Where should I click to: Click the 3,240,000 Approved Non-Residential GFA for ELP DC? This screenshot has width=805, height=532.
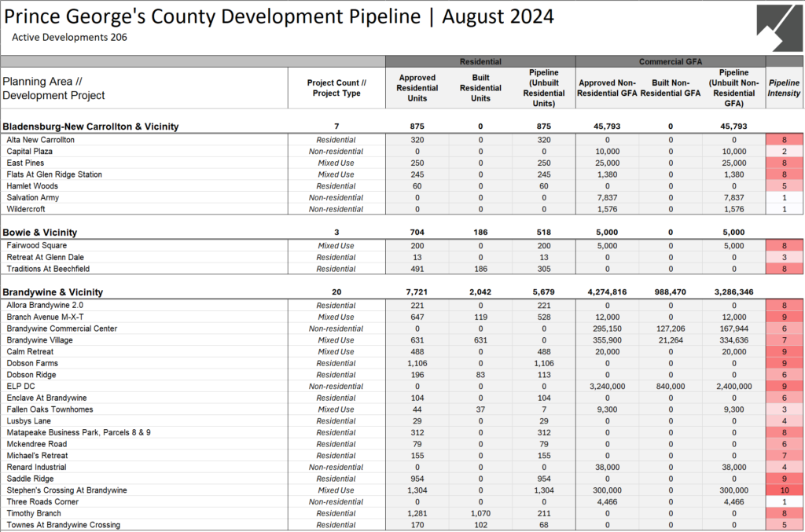pyautogui.click(x=608, y=386)
